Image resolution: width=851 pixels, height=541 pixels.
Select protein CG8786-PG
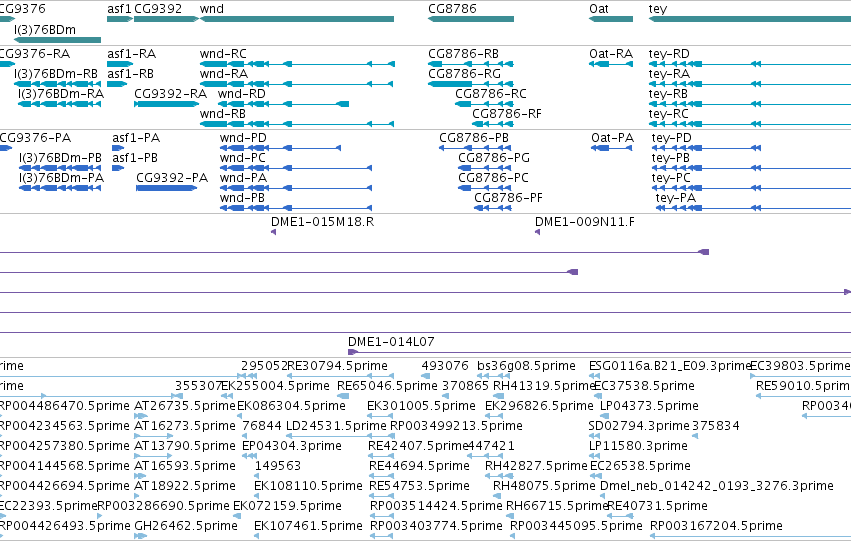pyautogui.click(x=485, y=168)
